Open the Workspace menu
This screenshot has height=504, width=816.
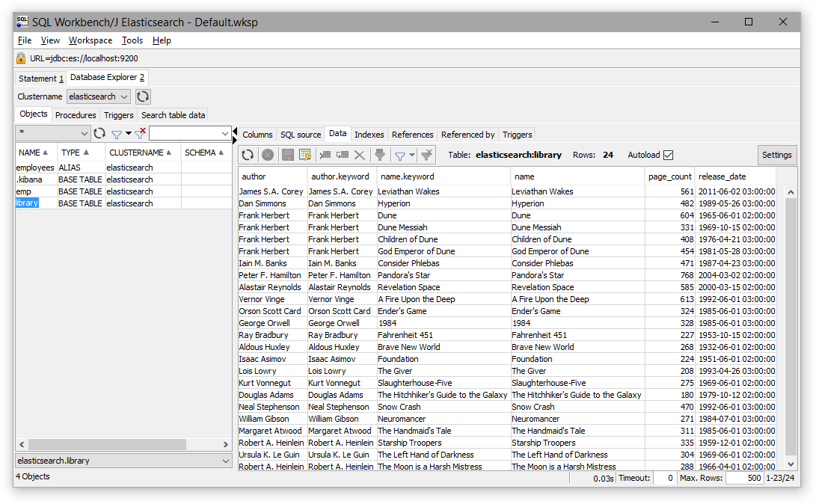[90, 40]
